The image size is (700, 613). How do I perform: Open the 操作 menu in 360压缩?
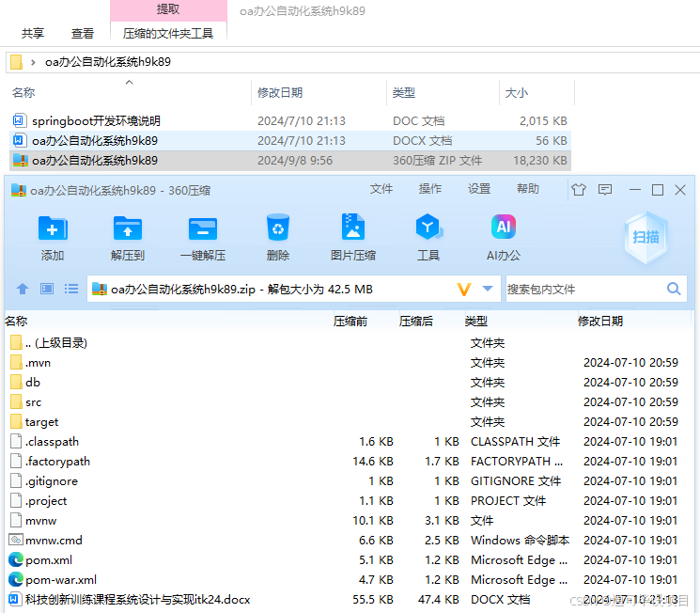(x=430, y=189)
